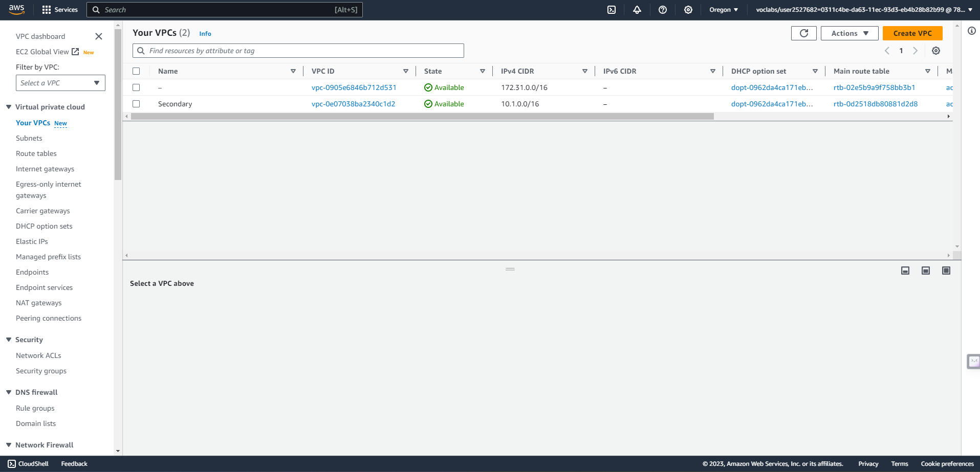
Task: Open Security groups in the sidebar
Action: [41, 371]
